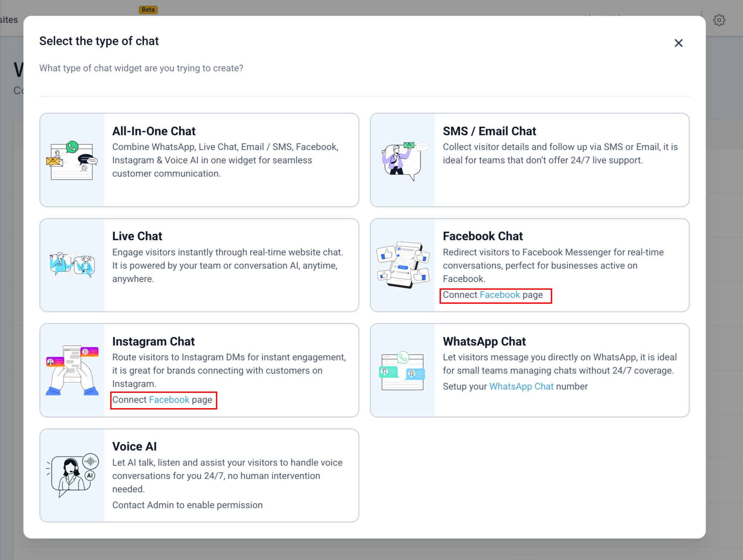
Task: Open settings via the gear icon
Action: click(719, 20)
